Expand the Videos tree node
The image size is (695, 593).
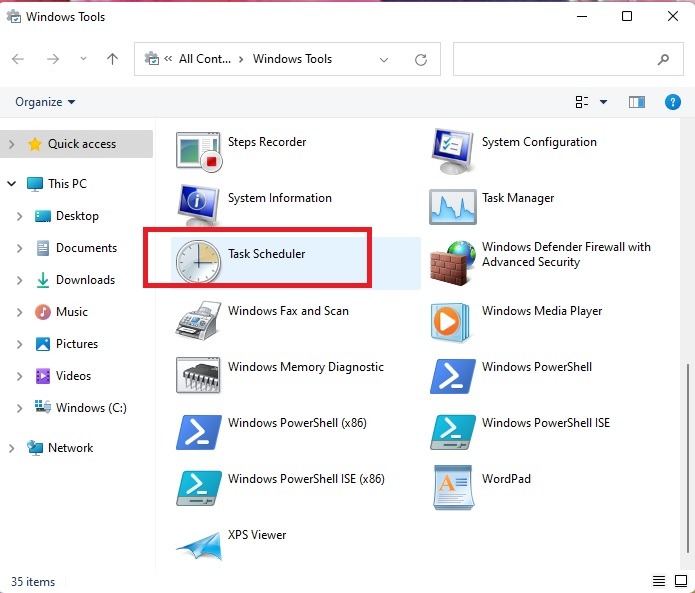(x=20, y=376)
